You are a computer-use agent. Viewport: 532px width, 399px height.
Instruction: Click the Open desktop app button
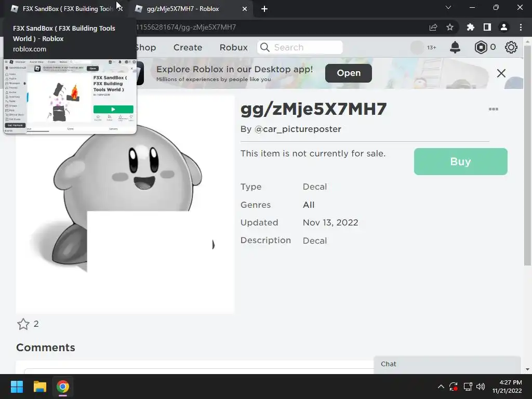pyautogui.click(x=349, y=73)
